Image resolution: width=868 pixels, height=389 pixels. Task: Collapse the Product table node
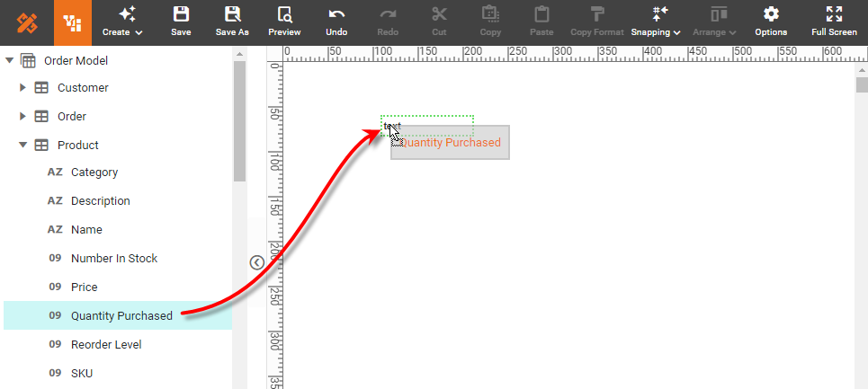(x=23, y=146)
